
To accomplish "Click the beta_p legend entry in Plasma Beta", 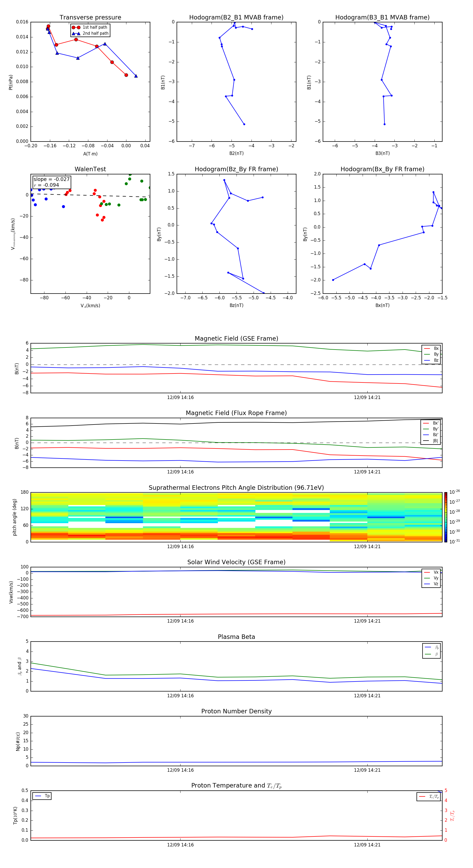I will [x=432, y=647].
